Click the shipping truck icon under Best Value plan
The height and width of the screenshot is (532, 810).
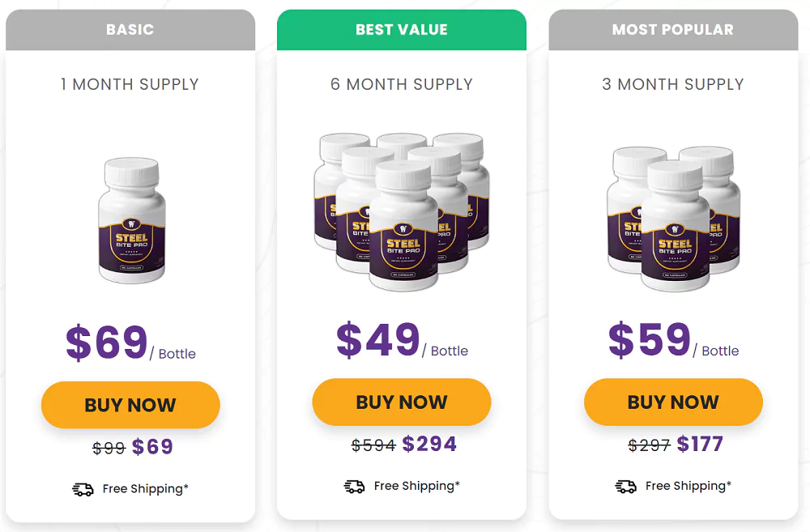(355, 486)
